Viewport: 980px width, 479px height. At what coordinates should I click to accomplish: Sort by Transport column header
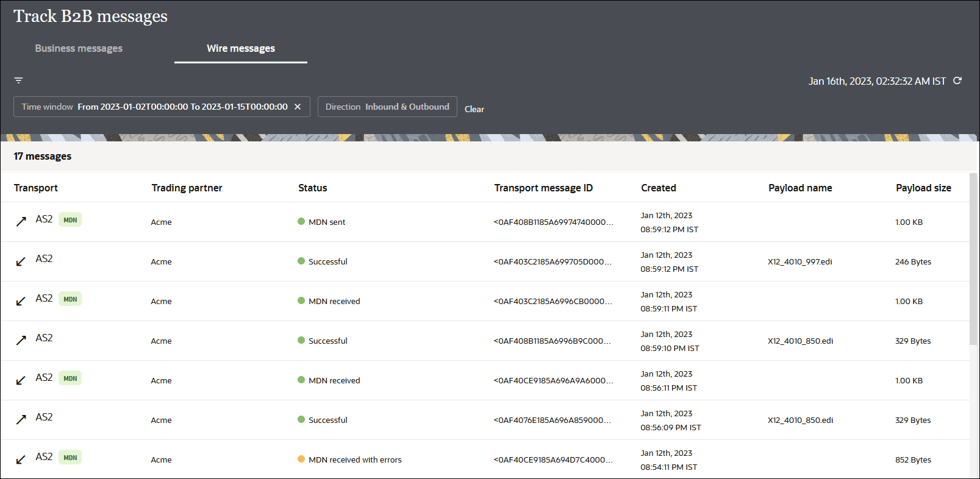click(x=36, y=188)
